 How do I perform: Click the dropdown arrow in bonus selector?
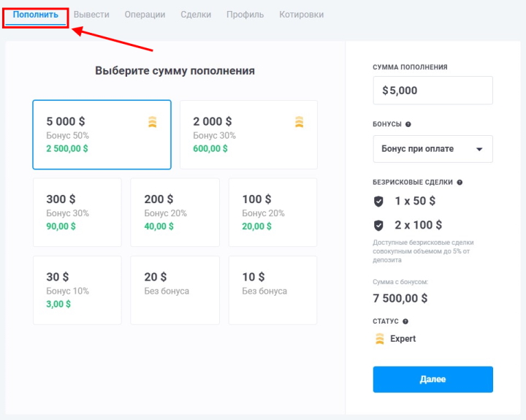[x=479, y=149]
